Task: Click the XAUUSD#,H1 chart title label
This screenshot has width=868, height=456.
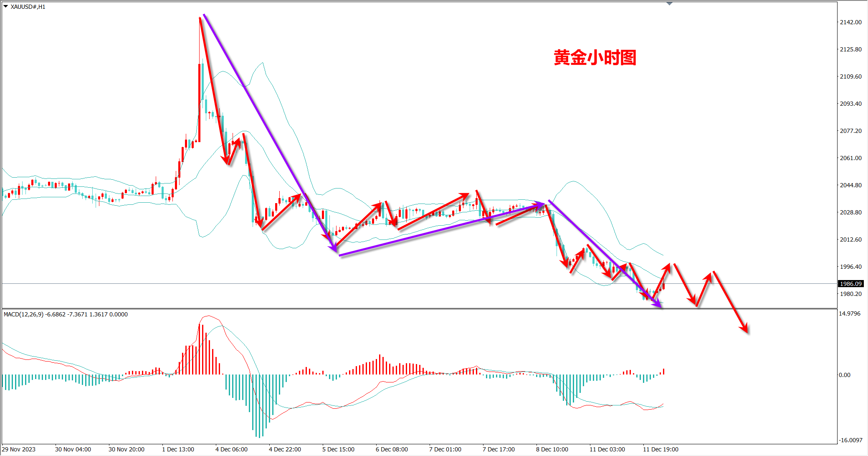Action: pyautogui.click(x=28, y=7)
